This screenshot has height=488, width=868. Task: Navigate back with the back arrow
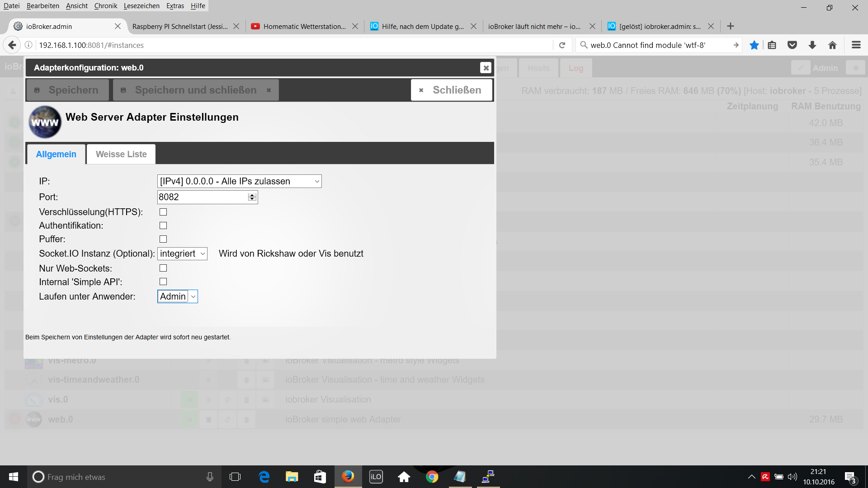(12, 45)
